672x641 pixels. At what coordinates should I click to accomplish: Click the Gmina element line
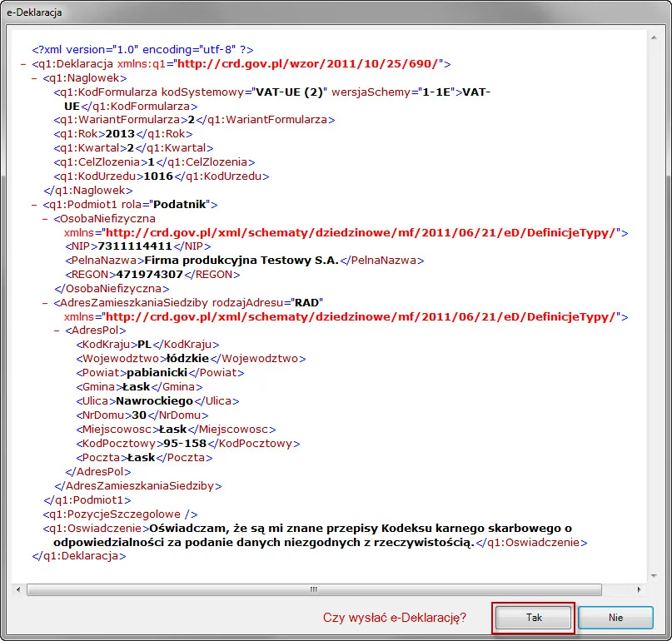click(139, 387)
